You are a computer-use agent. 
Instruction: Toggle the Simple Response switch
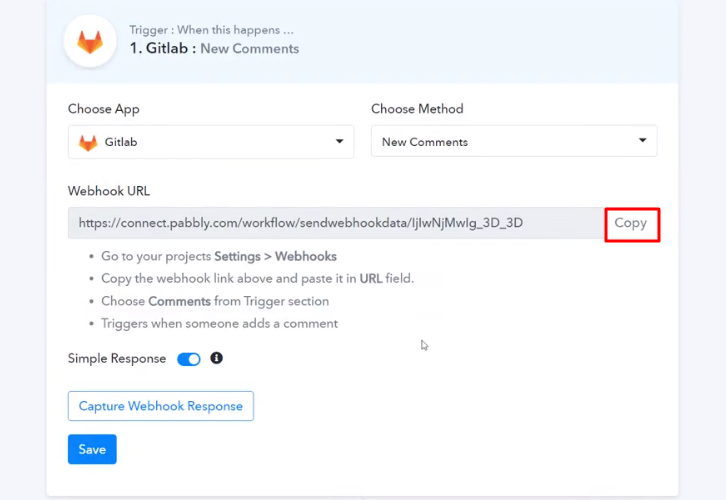click(x=189, y=359)
